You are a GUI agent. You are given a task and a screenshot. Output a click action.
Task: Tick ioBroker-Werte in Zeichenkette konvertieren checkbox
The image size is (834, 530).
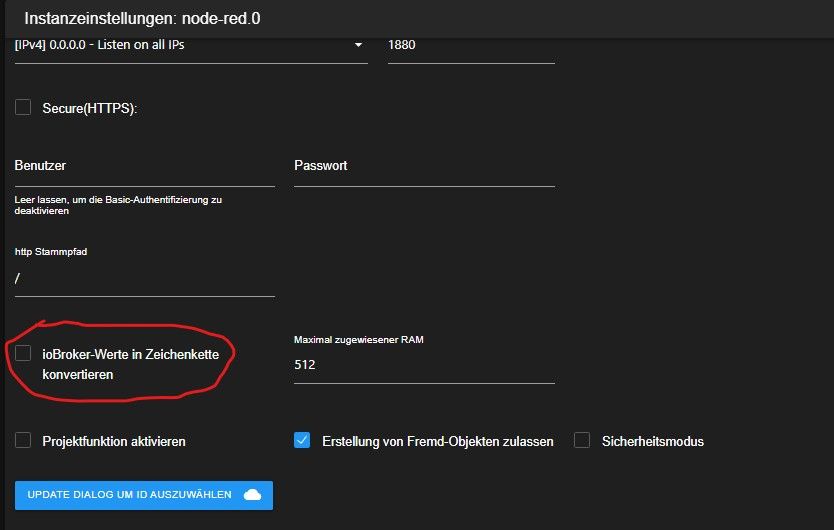coord(23,353)
